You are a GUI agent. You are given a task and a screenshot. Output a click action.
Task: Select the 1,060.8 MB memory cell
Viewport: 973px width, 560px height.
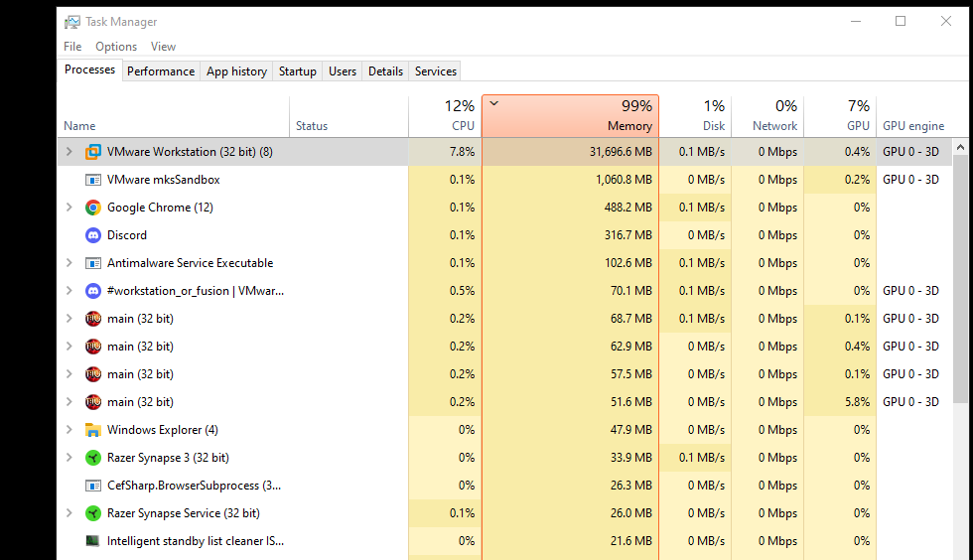point(570,180)
